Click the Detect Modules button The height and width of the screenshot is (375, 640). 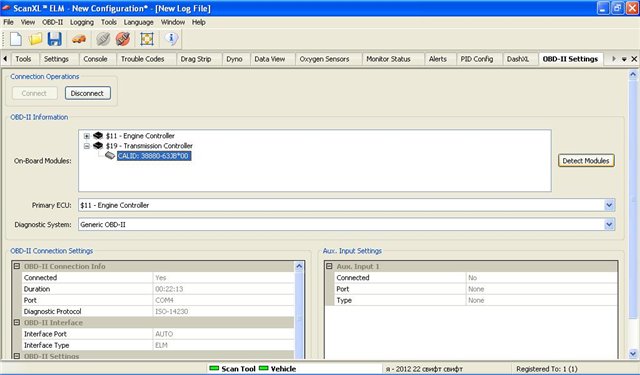pyautogui.click(x=586, y=161)
